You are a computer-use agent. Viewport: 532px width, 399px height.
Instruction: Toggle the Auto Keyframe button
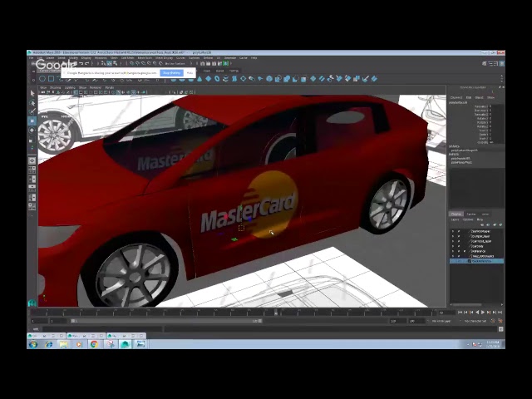[493, 321]
